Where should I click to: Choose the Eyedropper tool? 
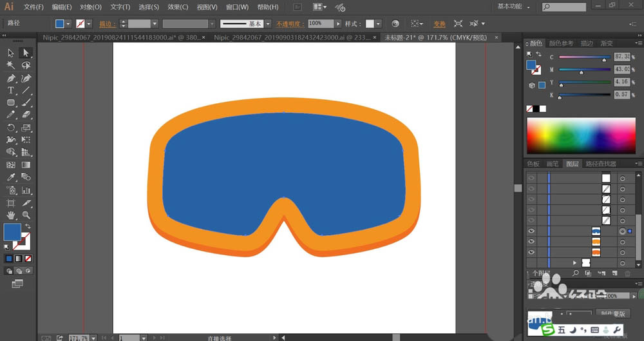click(11, 177)
